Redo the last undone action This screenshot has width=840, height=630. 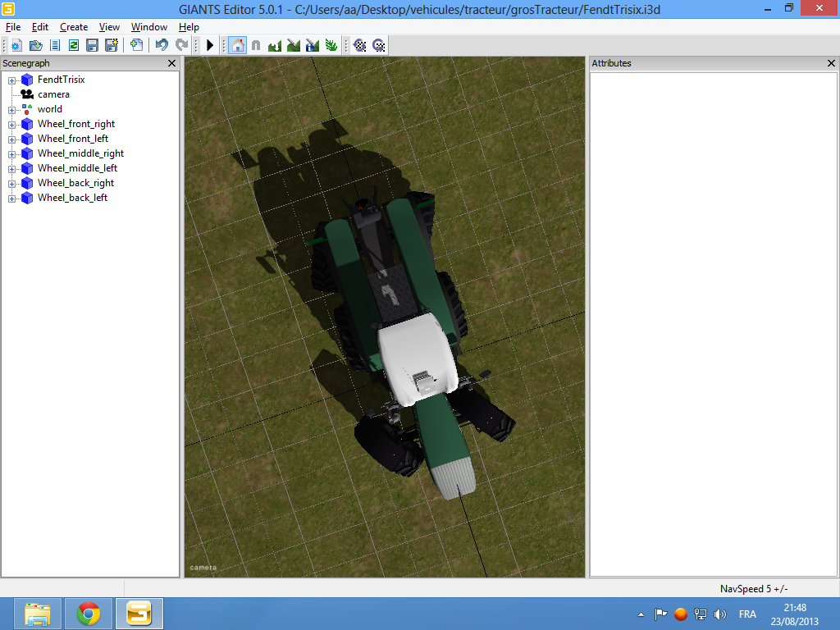(181, 46)
